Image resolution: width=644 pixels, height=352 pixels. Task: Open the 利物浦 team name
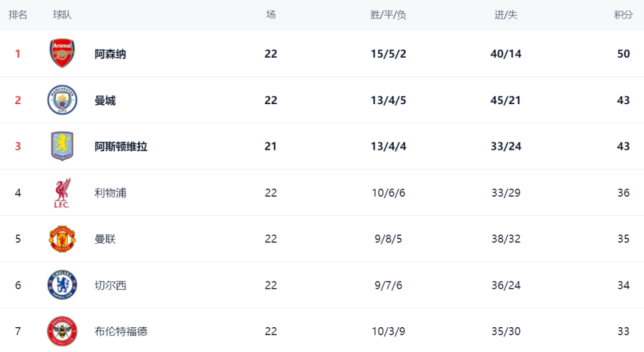pyautogui.click(x=110, y=193)
